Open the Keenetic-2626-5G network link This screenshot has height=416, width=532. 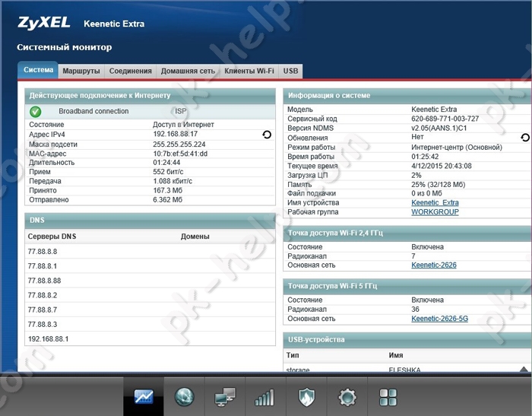coord(439,319)
